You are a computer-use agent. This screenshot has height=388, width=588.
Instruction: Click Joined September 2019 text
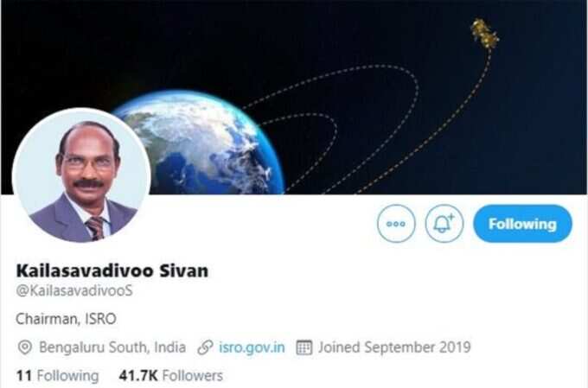point(394,347)
